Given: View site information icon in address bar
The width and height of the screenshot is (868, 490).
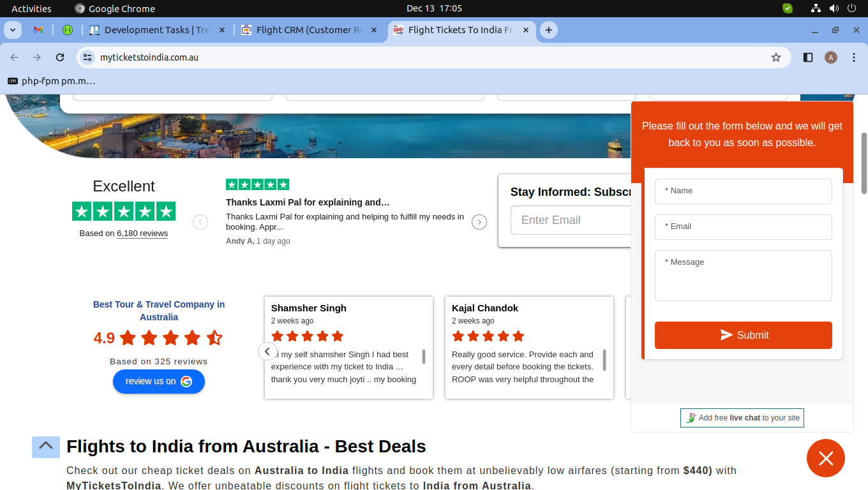Looking at the screenshot, I should pyautogui.click(x=88, y=57).
